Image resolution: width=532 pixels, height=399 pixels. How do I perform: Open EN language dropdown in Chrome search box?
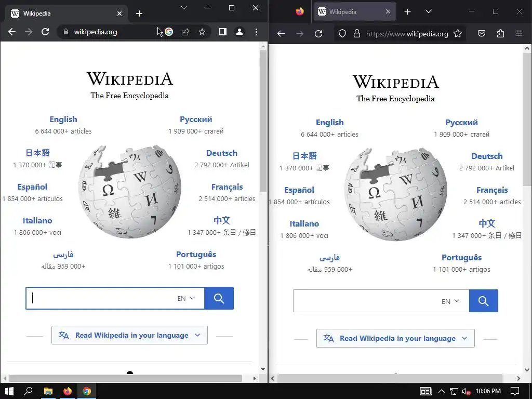187,298
